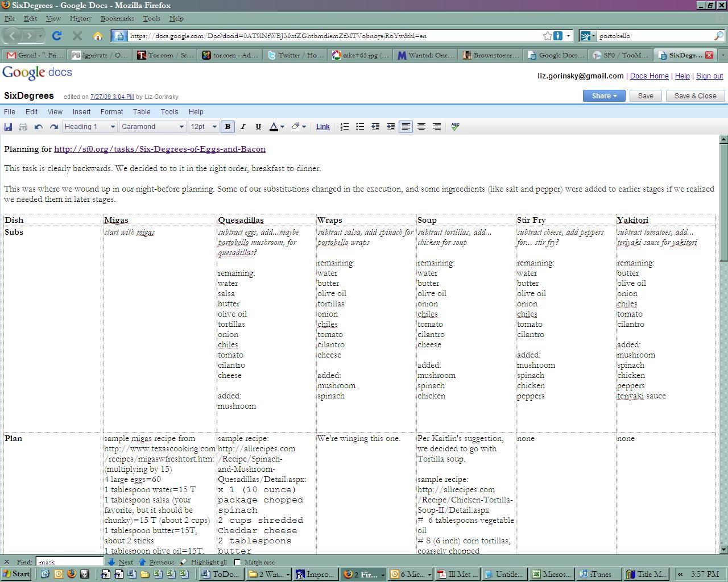Screen dimensions: 728x582
Task: Click the save disk icon in toolbar
Action: coord(8,127)
